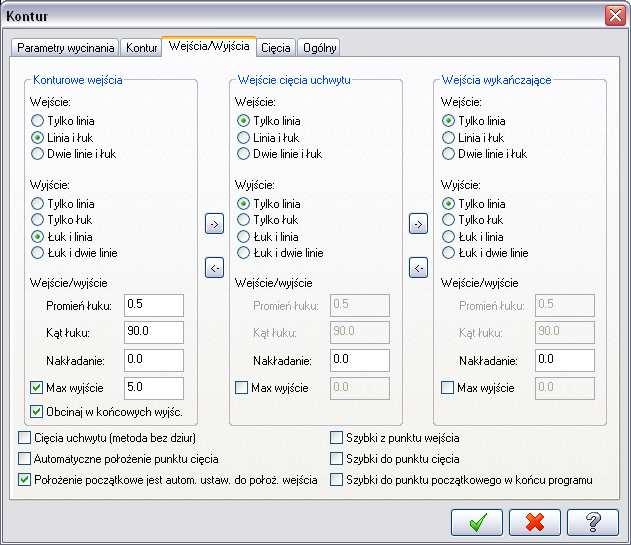Click Nakładanie field in Konturowe wejścia

coord(154,360)
